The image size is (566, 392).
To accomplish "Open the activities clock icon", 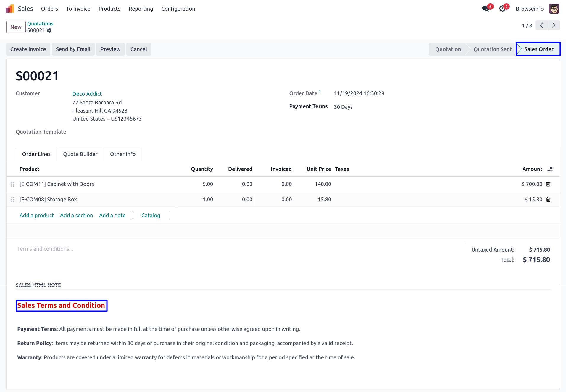I will 502,9.
